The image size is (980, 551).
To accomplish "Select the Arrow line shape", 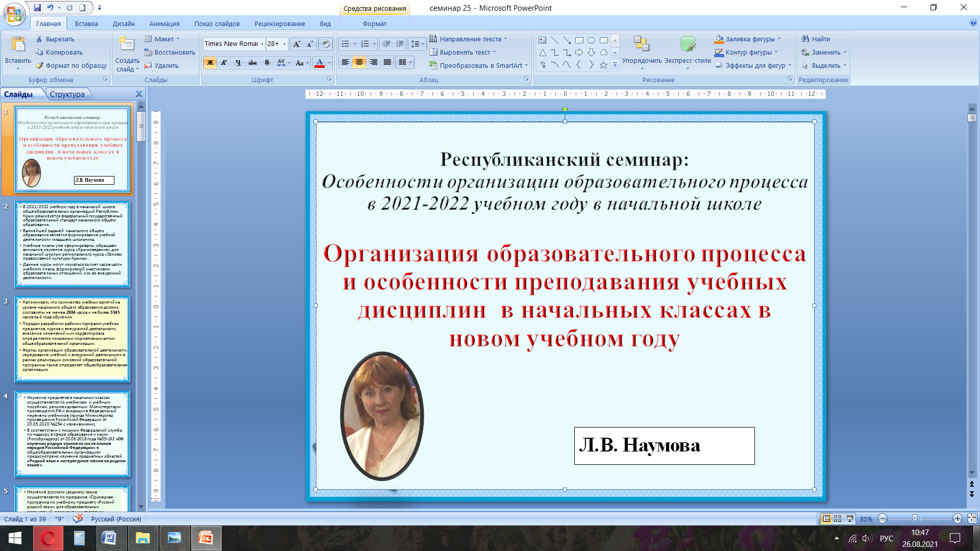I will [x=567, y=40].
